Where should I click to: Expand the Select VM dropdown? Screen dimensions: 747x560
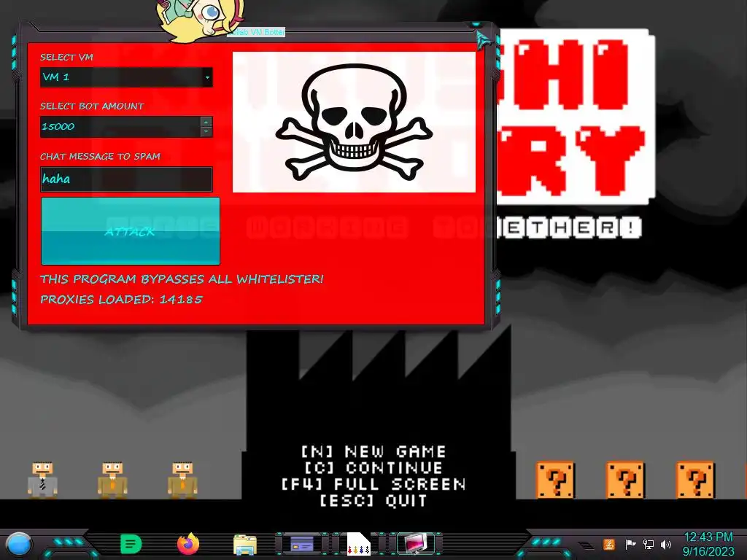coord(207,77)
